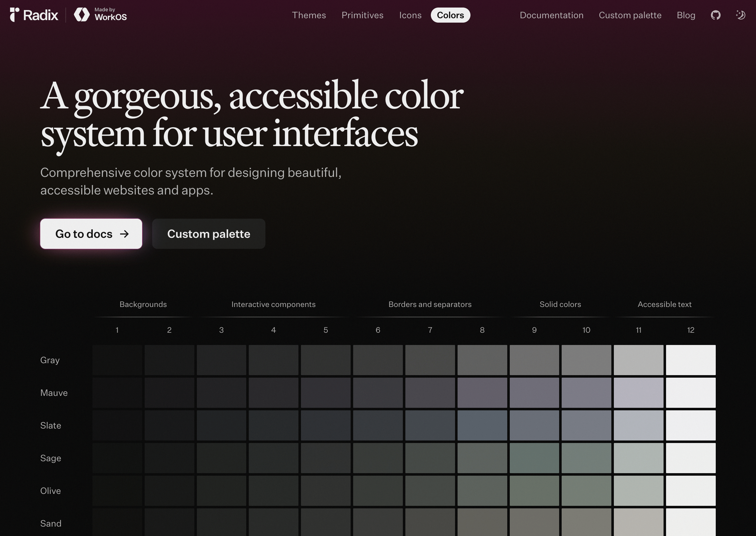This screenshot has width=756, height=536.
Task: Click the Radix logo in header
Action: pyautogui.click(x=34, y=15)
